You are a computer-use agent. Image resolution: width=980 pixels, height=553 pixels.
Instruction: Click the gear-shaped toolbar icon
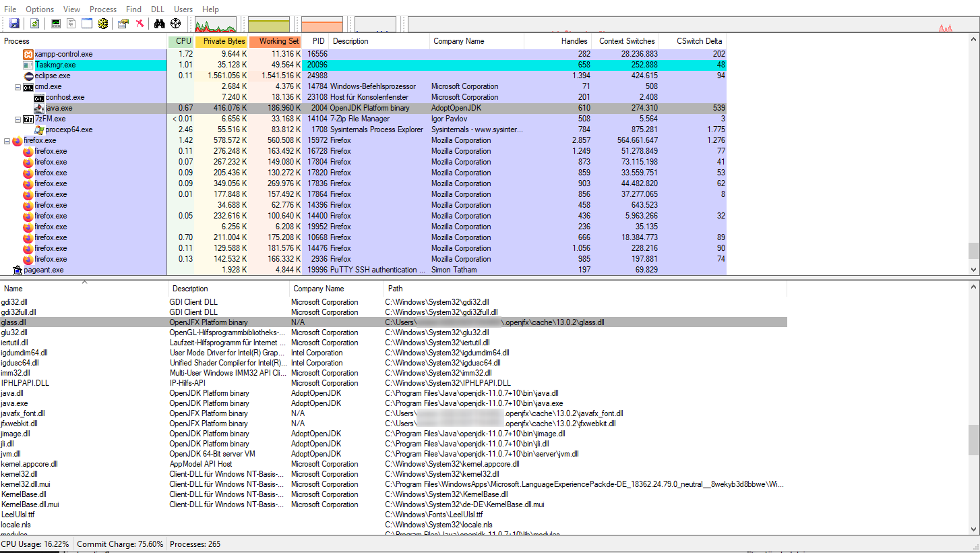click(x=102, y=23)
